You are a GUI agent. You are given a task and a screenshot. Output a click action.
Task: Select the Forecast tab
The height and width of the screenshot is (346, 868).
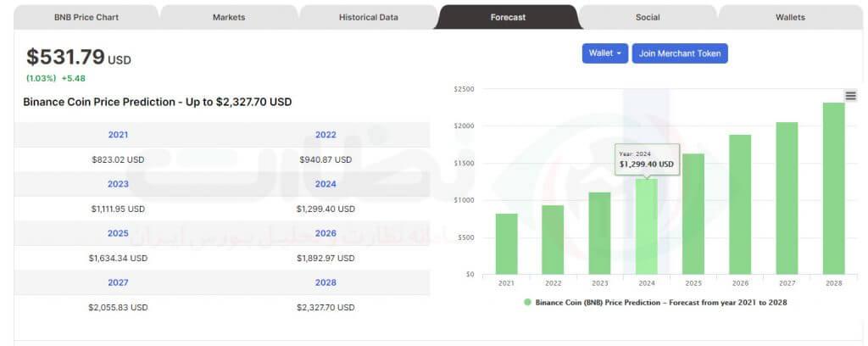coord(508,17)
